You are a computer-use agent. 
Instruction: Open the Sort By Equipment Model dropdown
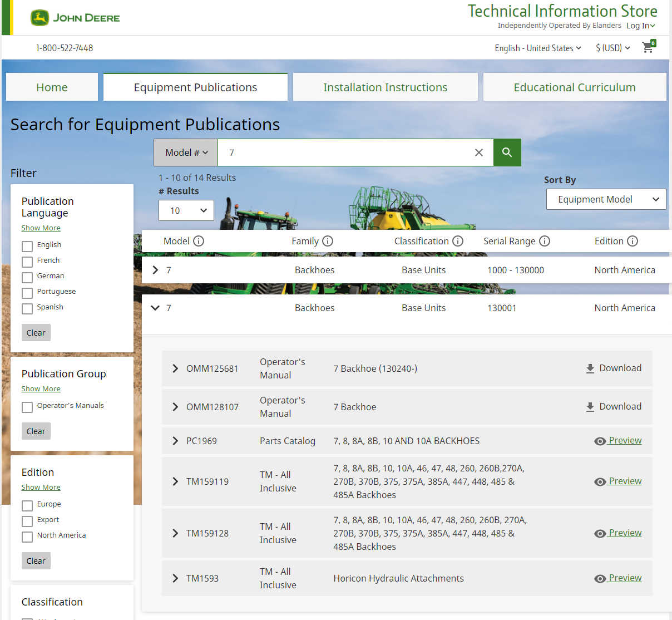[606, 199]
